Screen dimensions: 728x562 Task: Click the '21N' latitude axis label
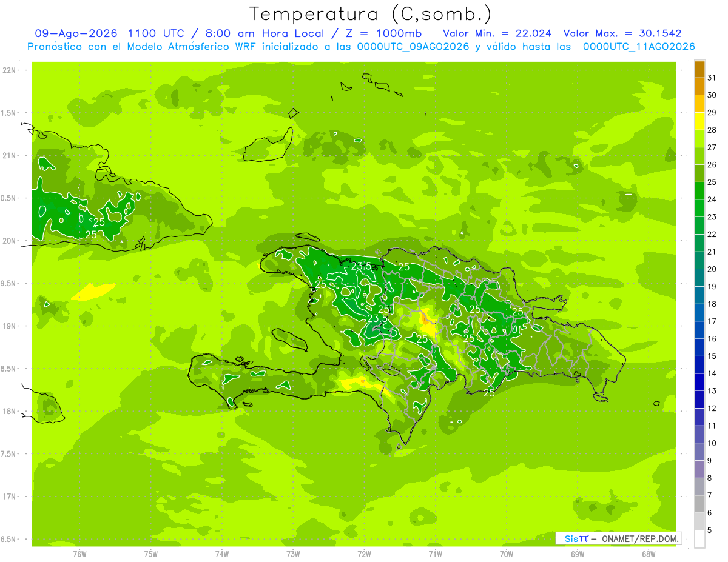click(9, 156)
